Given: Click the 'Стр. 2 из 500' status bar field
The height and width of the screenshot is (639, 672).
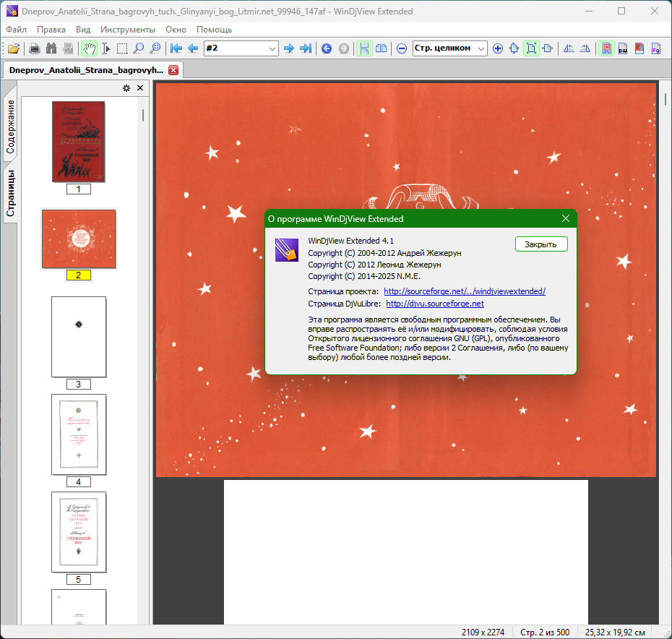Looking at the screenshot, I should [545, 632].
